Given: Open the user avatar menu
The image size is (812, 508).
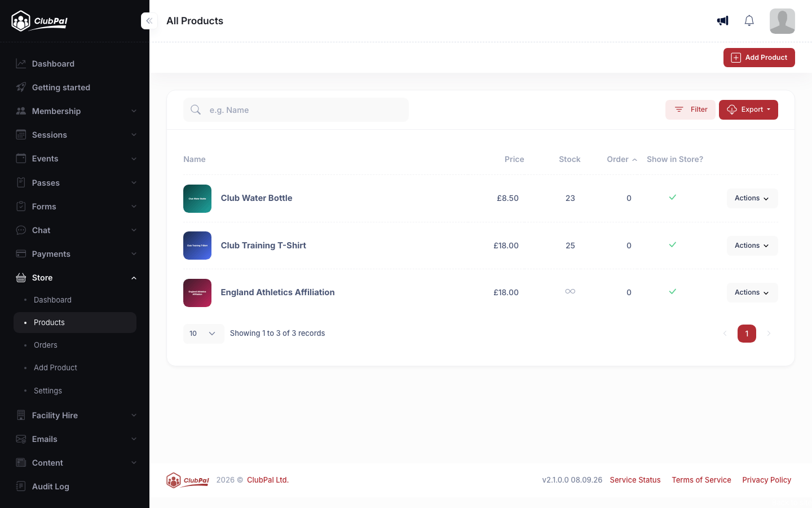Looking at the screenshot, I should click(x=782, y=21).
